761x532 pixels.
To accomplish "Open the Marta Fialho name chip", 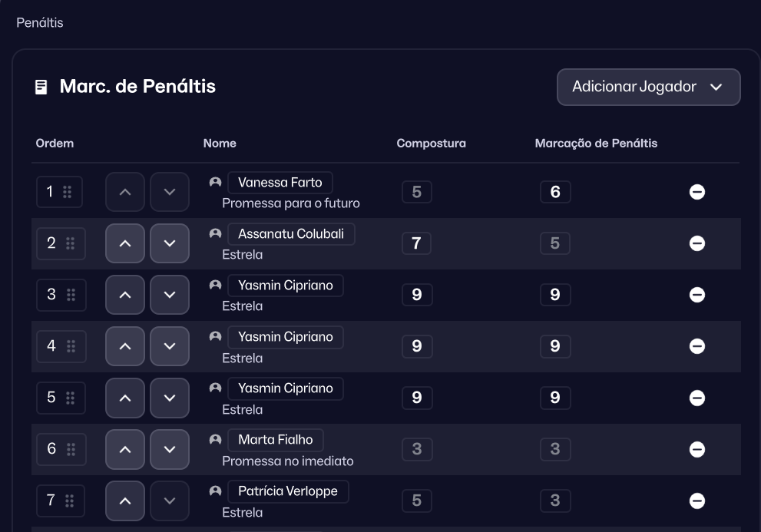I will 275,440.
